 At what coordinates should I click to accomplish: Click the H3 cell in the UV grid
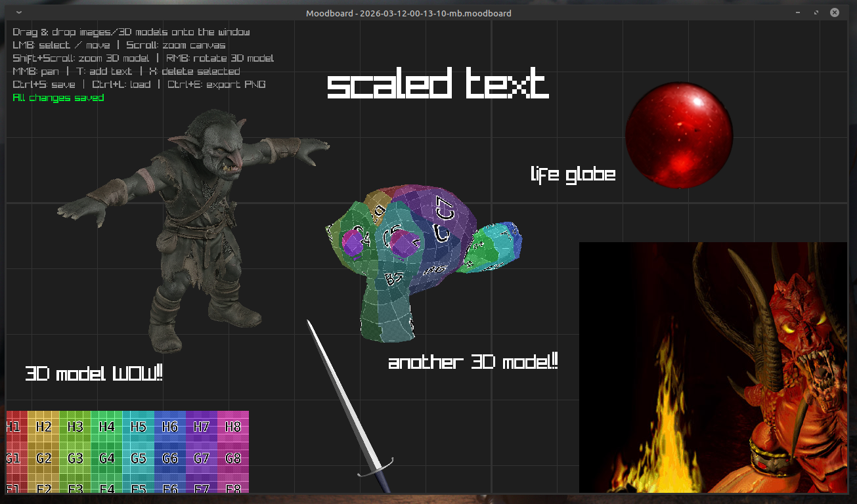pos(76,427)
